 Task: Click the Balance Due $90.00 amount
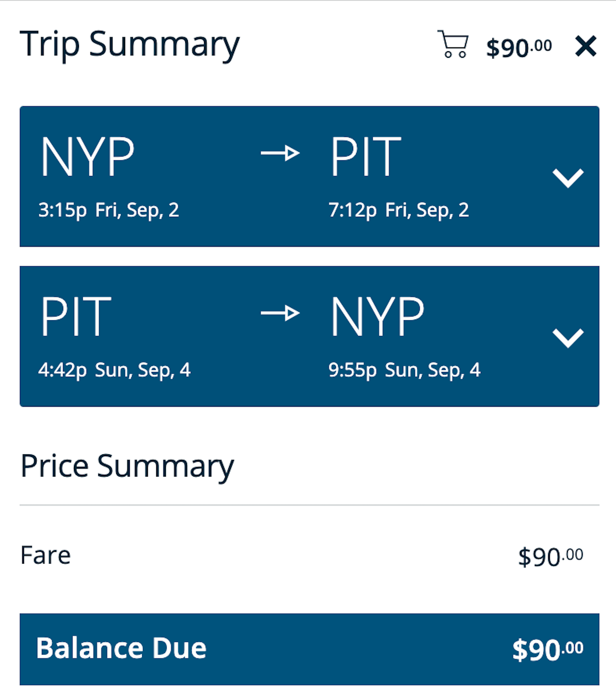coord(547,649)
